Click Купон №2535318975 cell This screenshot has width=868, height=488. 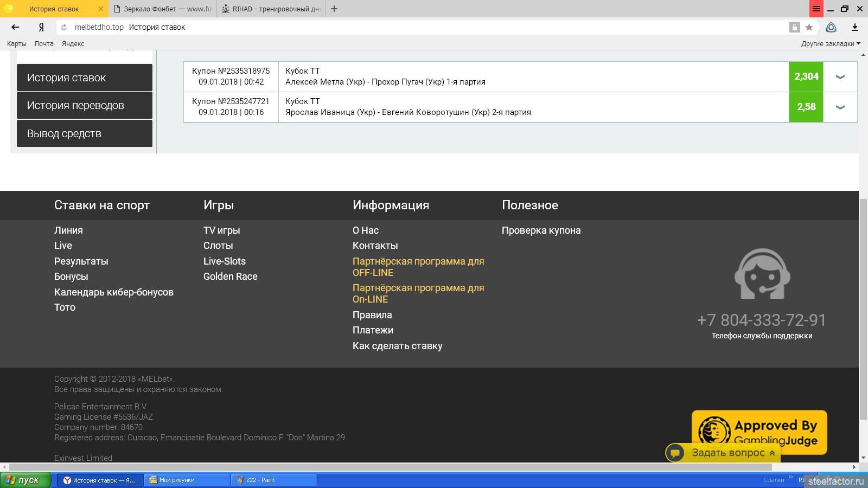coord(231,76)
